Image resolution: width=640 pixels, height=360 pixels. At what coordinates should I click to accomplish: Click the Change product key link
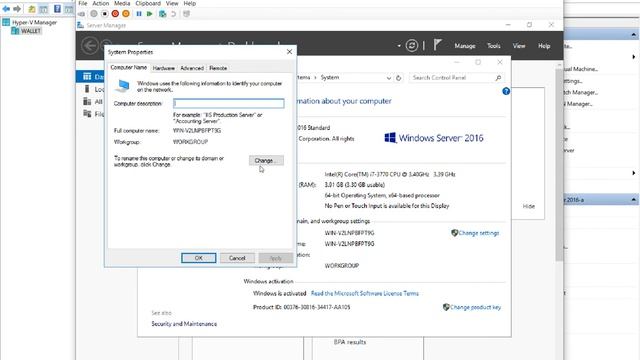pos(475,307)
